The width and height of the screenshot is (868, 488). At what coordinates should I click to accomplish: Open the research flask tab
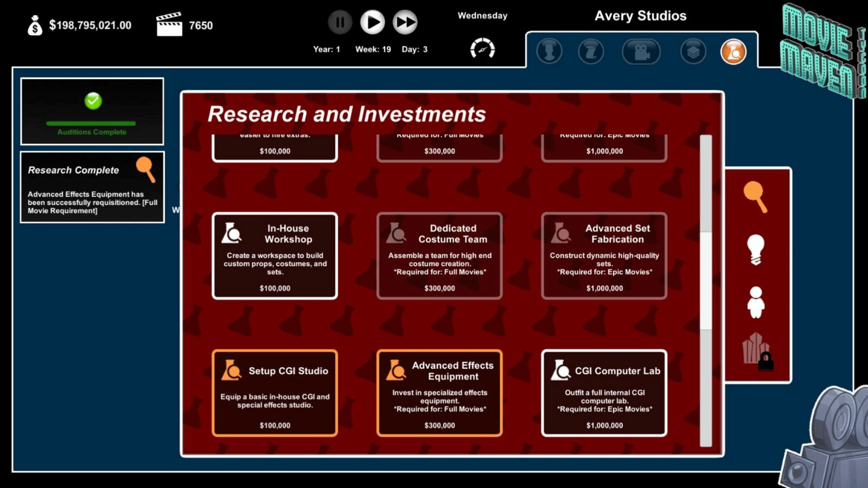point(733,52)
